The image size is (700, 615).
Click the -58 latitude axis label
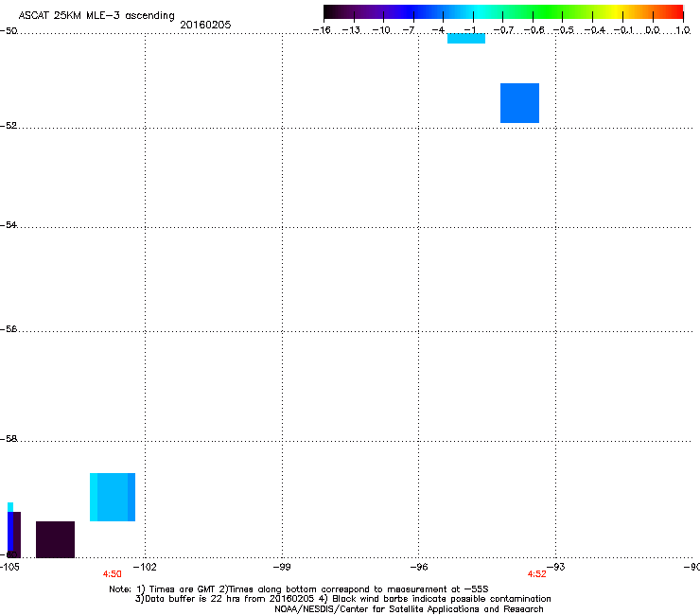[9, 439]
